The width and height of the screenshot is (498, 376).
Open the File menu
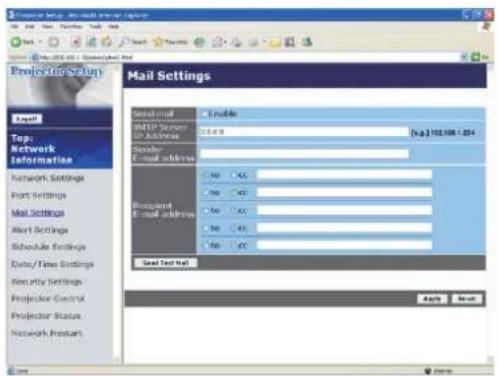[x=14, y=27]
